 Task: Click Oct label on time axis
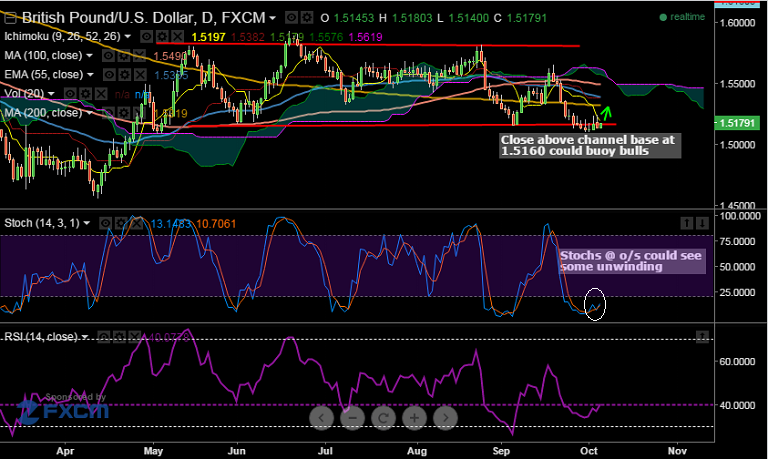tap(589, 451)
